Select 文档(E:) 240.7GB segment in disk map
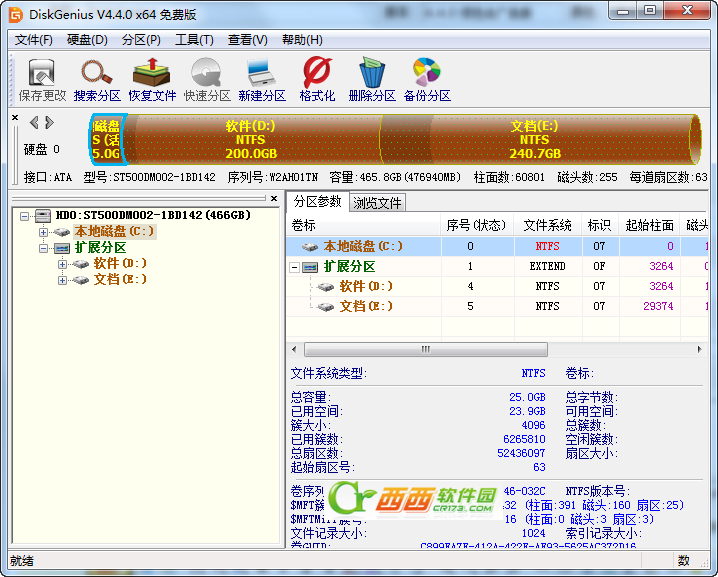Image resolution: width=718 pixels, height=577 pixels. point(535,139)
